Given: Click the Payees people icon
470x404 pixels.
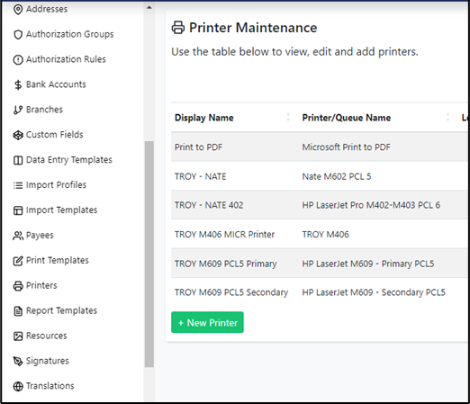Looking at the screenshot, I should point(18,236).
